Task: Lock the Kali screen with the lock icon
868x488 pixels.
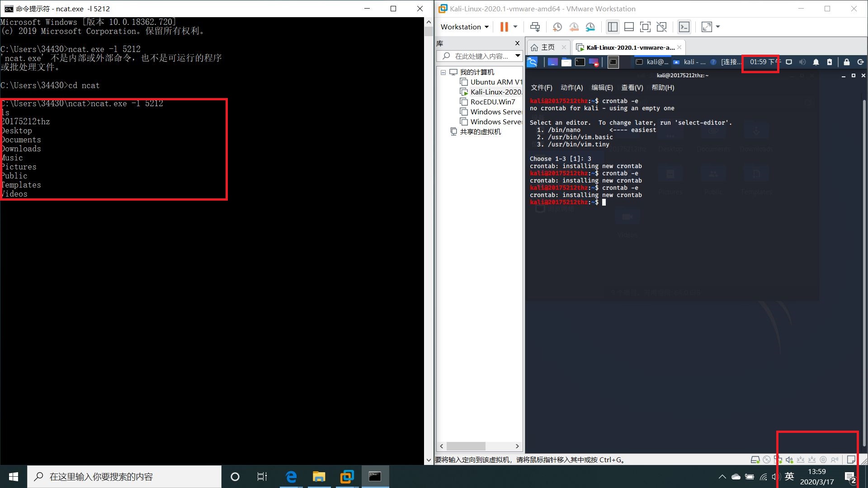Action: [x=847, y=62]
